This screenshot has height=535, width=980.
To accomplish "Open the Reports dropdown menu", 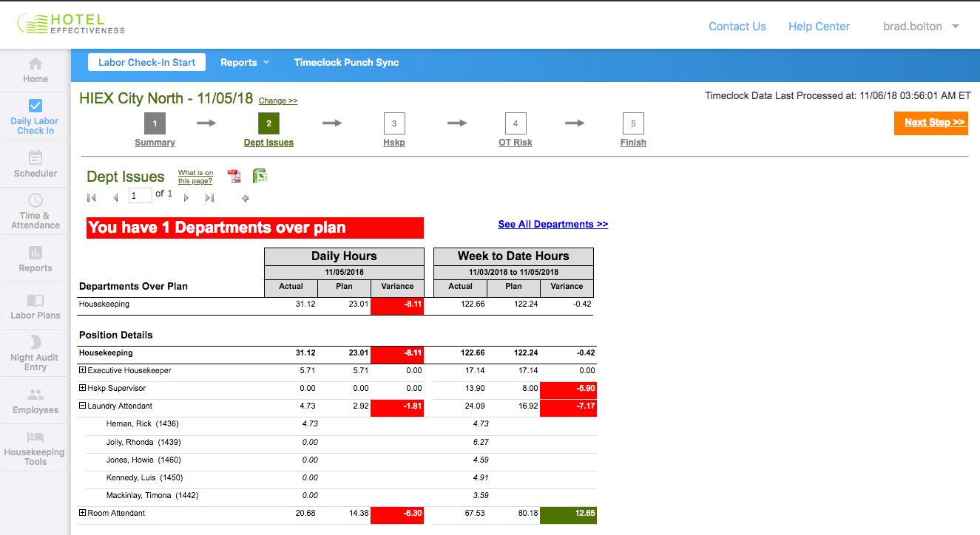I will coord(245,63).
